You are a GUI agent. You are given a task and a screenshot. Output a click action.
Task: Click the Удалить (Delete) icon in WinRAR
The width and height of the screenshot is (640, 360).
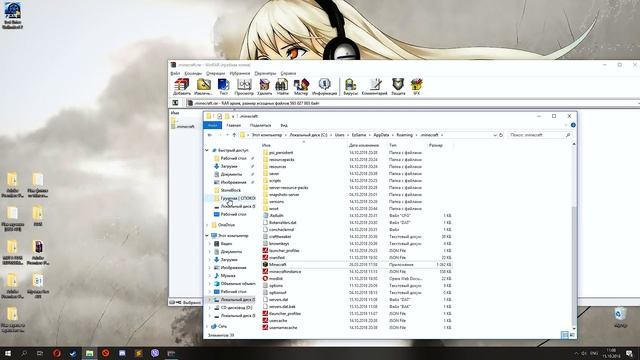tap(264, 87)
